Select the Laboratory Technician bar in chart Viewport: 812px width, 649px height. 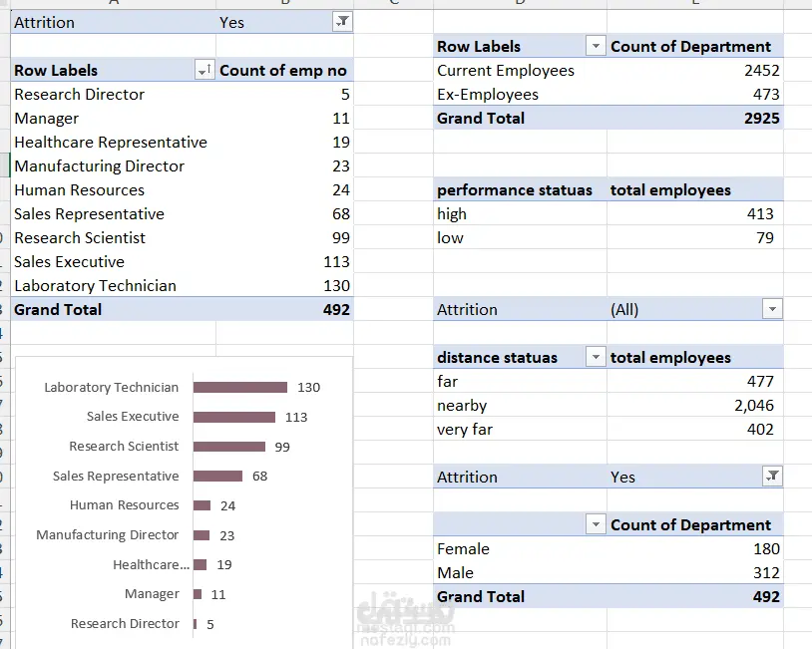point(240,387)
